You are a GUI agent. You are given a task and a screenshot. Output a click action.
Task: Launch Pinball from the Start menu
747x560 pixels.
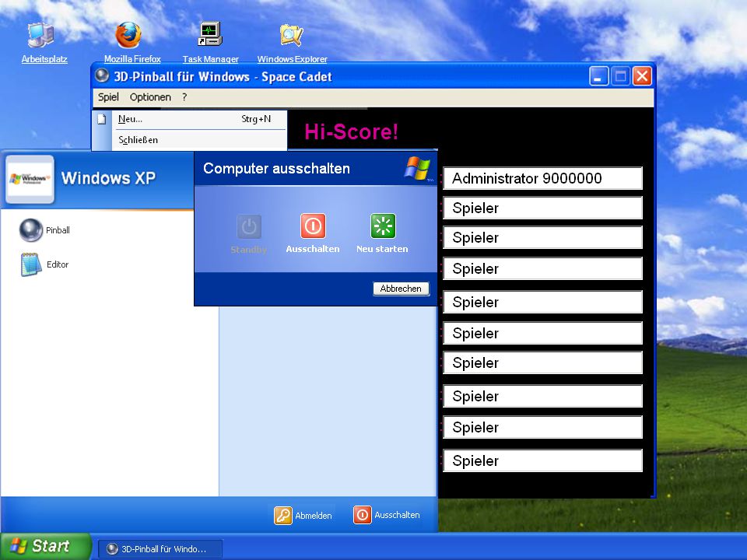pyautogui.click(x=45, y=230)
